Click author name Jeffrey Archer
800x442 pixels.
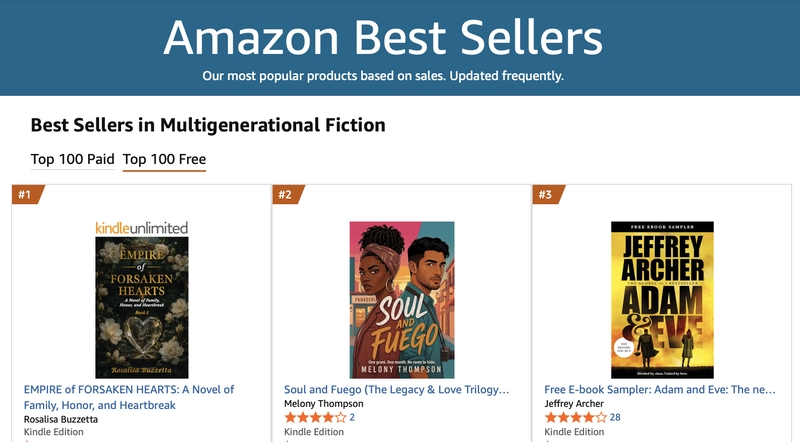click(574, 404)
